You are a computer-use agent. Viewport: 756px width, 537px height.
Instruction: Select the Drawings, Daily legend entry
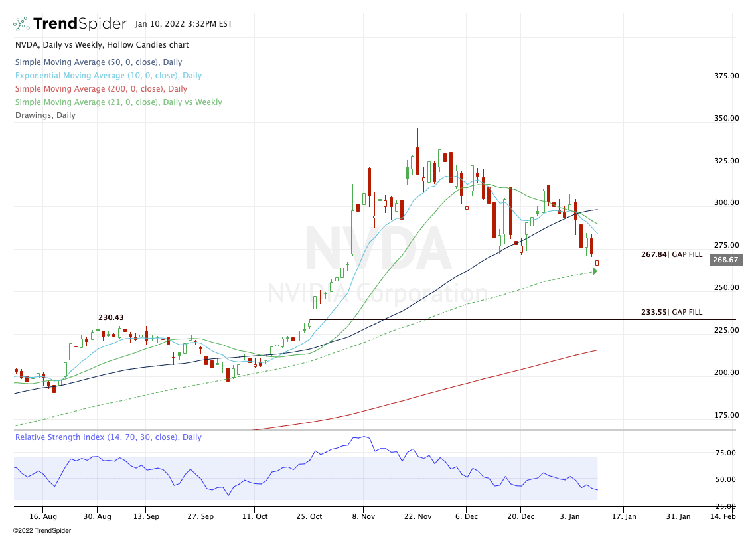45,115
